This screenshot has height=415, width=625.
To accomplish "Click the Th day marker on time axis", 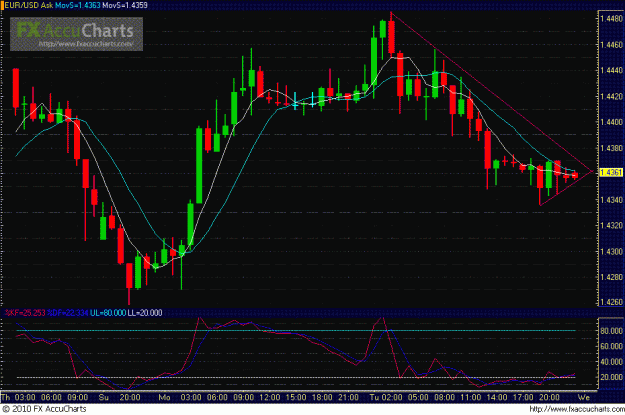I will 6,397.
